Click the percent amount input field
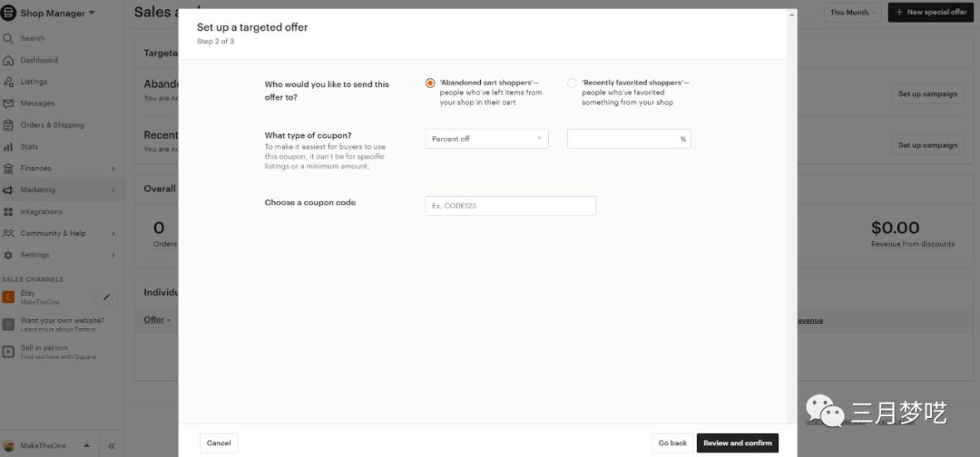The width and height of the screenshot is (980, 457). 622,139
